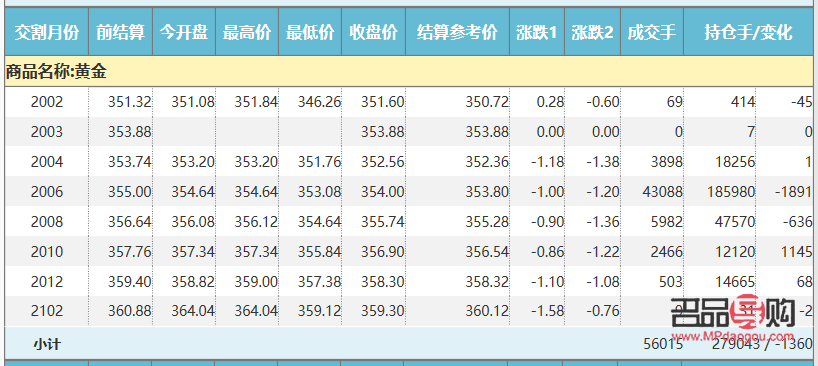Viewport: 818px width, 366px height.
Task: Click delivery month 2002
Action: pyautogui.click(x=47, y=102)
